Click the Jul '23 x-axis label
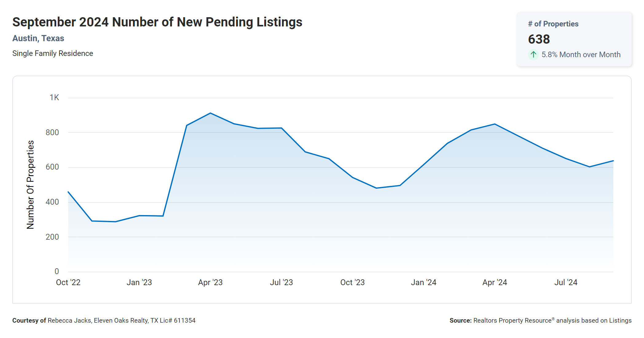Image resolution: width=644 pixels, height=338 pixels. pos(281,282)
